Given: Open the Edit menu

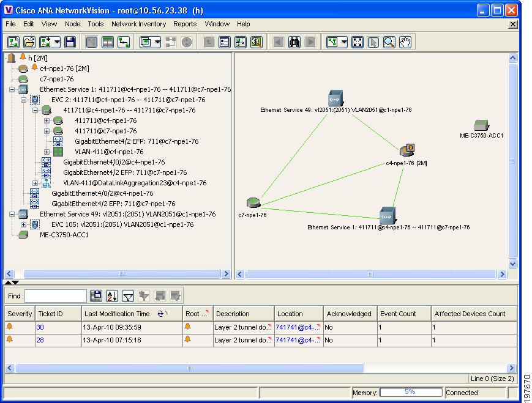Looking at the screenshot, I should click(x=29, y=24).
